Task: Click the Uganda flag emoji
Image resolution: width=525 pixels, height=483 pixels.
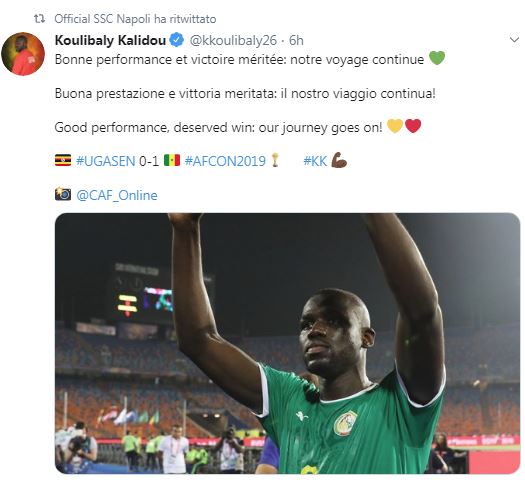Action: (x=63, y=160)
